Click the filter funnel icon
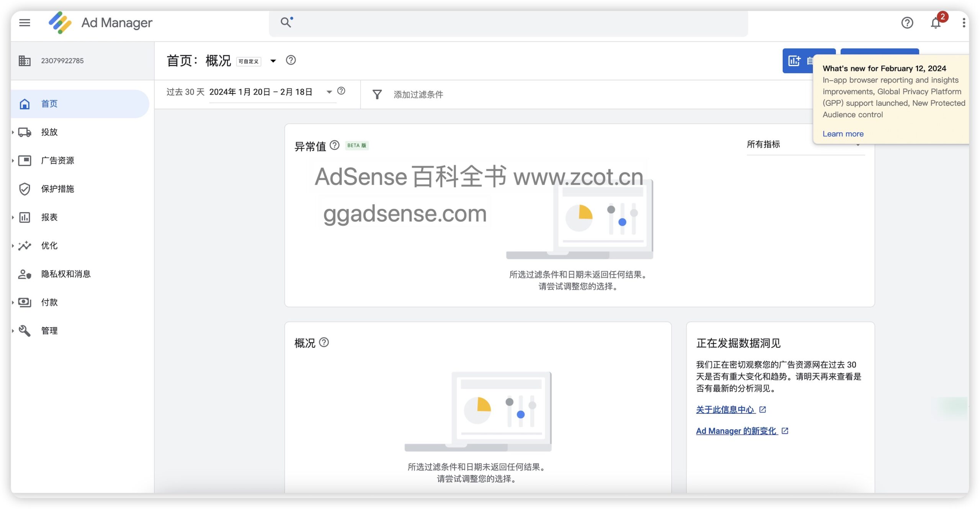 coord(377,94)
